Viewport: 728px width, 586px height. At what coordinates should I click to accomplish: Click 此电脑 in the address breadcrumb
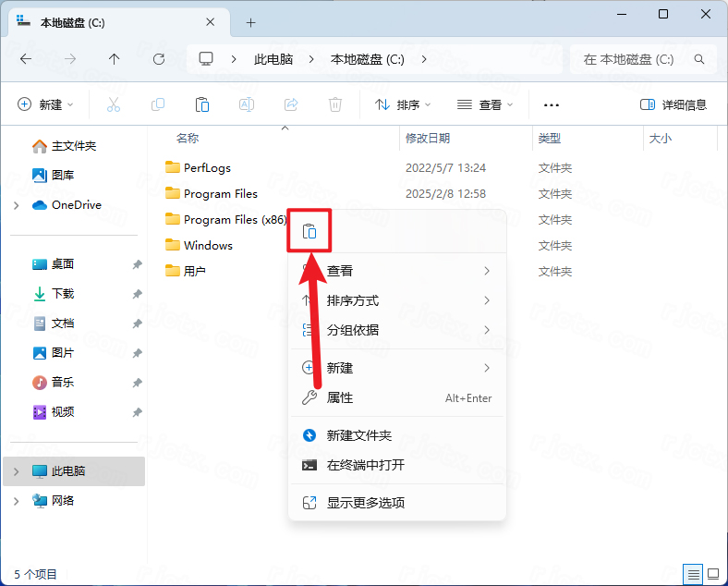pyautogui.click(x=273, y=59)
